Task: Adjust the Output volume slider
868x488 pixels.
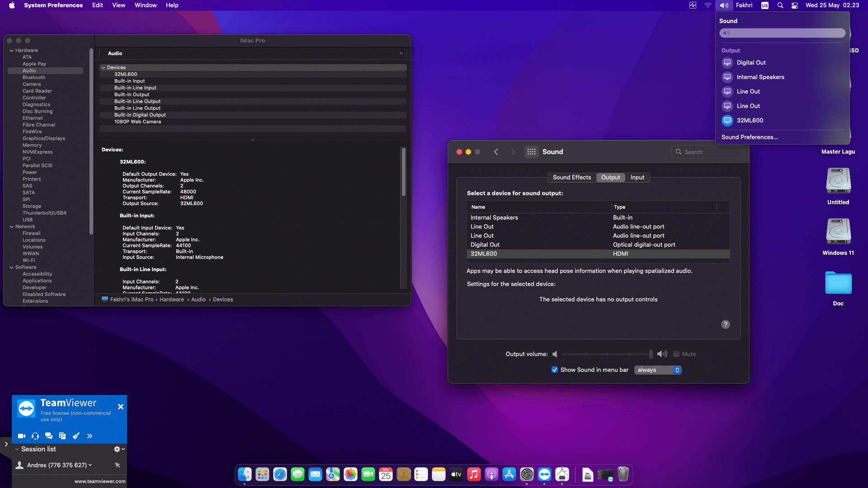Action: 607,354
